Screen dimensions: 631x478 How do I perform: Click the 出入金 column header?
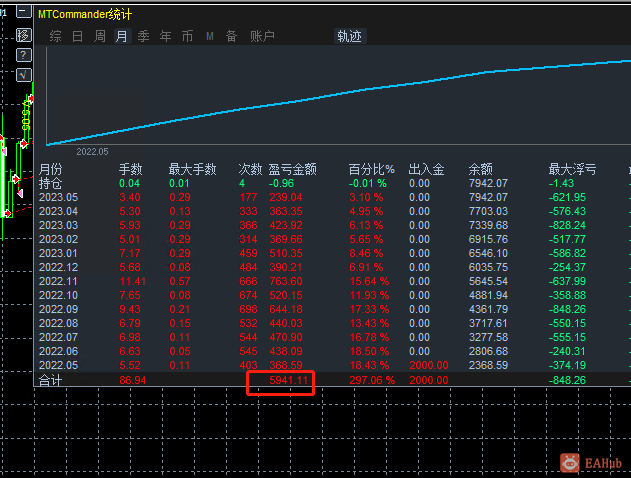click(426, 169)
